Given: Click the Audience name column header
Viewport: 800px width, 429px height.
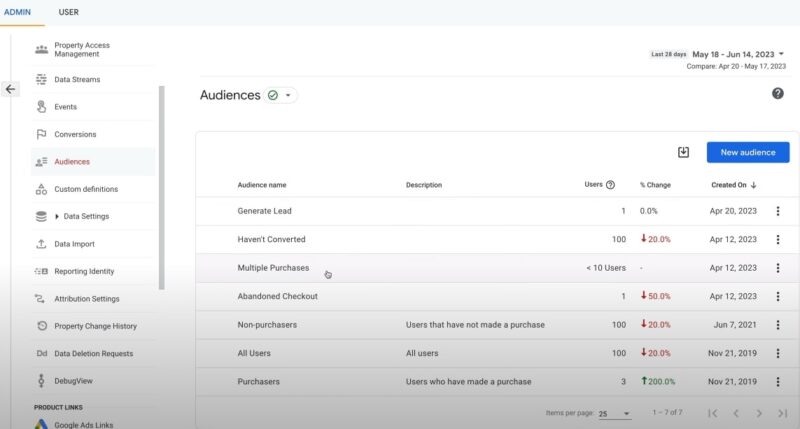Looking at the screenshot, I should (262, 185).
